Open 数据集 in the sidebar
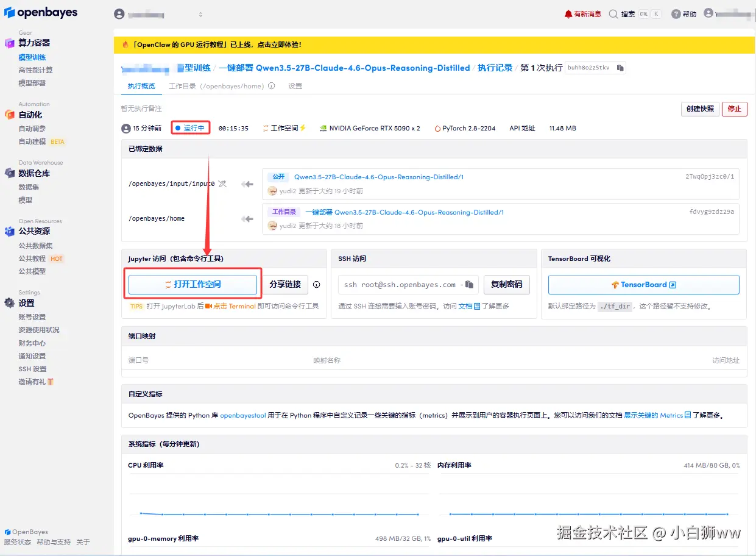Viewport: 756px width, 556px height. coord(29,187)
